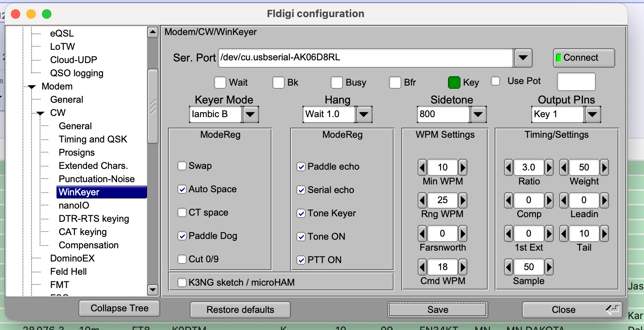Screen dimensions: 644x330
Task: Increase Farnsworth speed with right arrow
Action: pos(462,233)
